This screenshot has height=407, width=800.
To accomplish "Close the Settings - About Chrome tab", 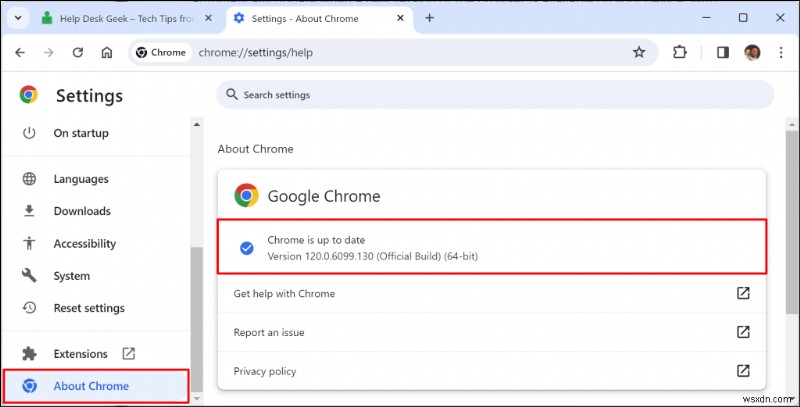I will coord(401,18).
